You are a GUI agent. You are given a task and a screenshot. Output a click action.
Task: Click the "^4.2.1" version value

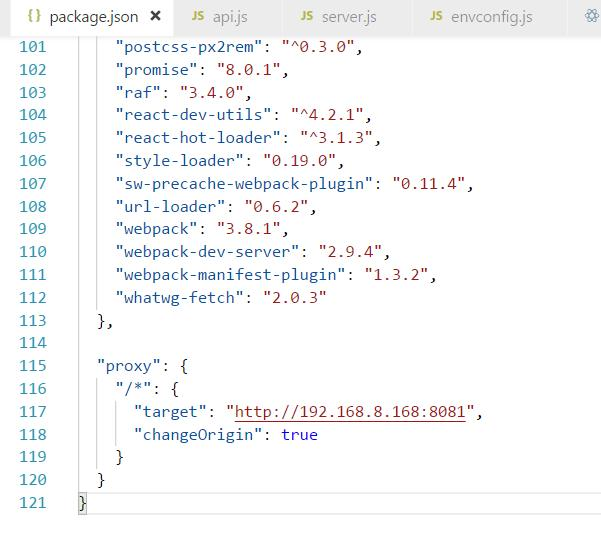(327, 115)
